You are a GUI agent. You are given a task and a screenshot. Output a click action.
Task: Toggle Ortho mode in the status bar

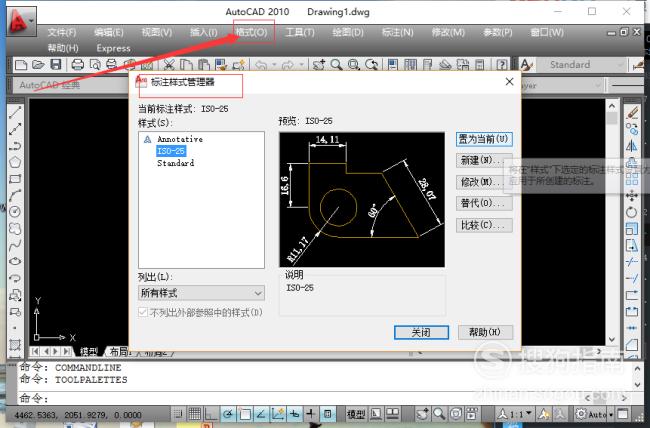211,413
